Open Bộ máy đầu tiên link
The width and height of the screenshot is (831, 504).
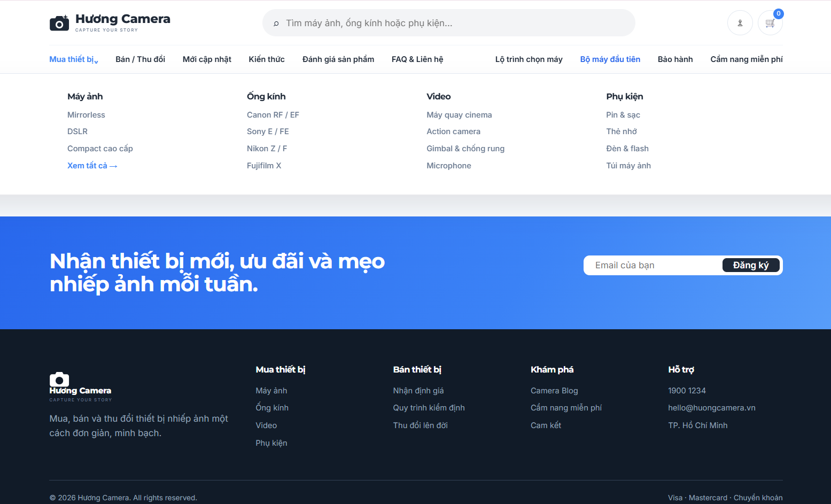tap(610, 59)
